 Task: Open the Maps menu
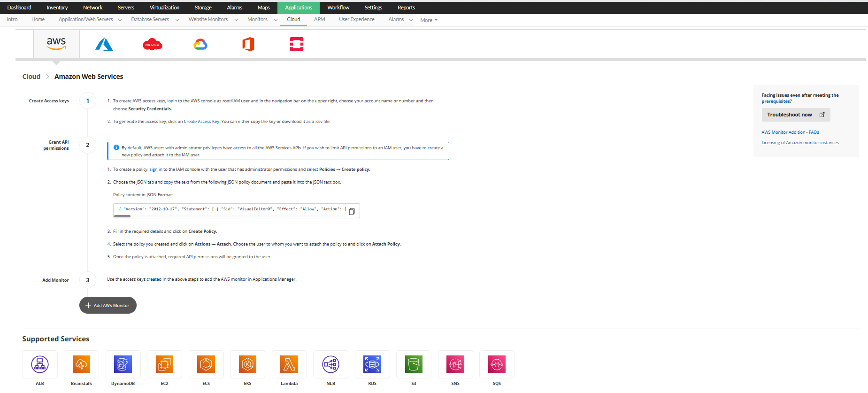[x=263, y=8]
